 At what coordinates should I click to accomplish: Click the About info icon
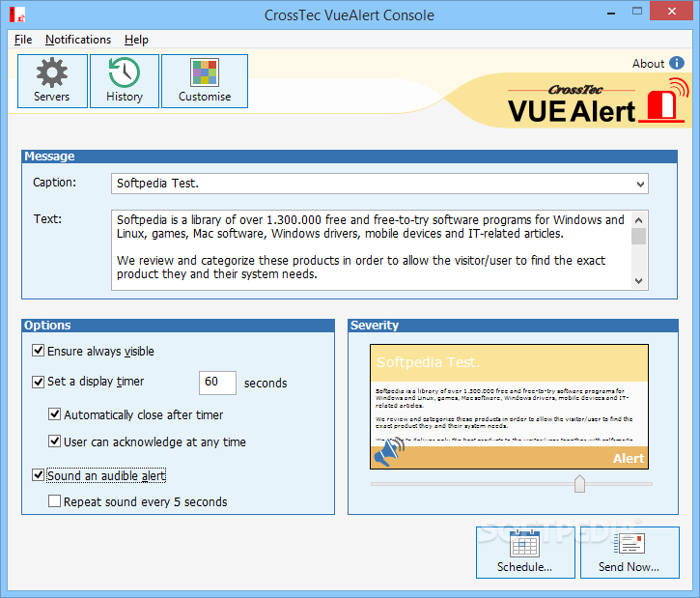677,63
